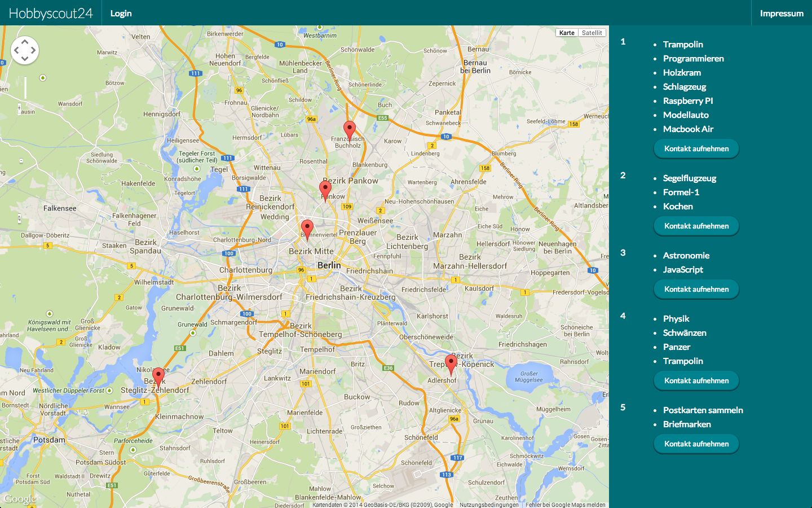Viewport: 812px width, 508px height.
Task: Click 'Briefmarken' hobby entry
Action: (x=687, y=424)
